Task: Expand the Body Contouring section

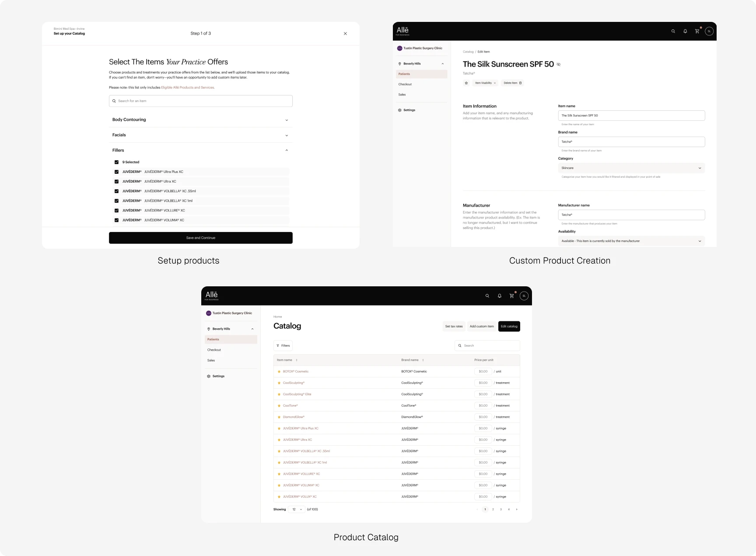Action: [x=200, y=120]
